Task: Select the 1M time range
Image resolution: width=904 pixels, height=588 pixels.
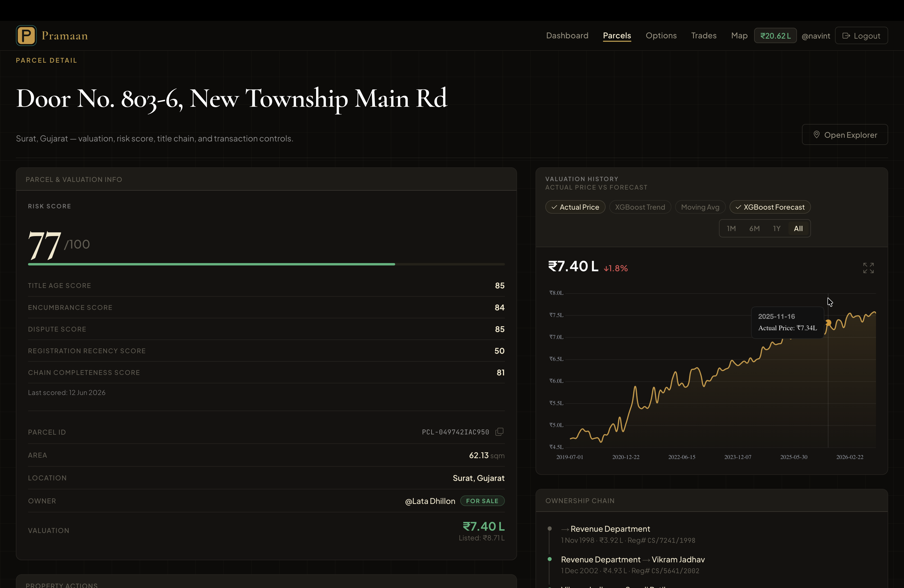Action: pyautogui.click(x=731, y=229)
